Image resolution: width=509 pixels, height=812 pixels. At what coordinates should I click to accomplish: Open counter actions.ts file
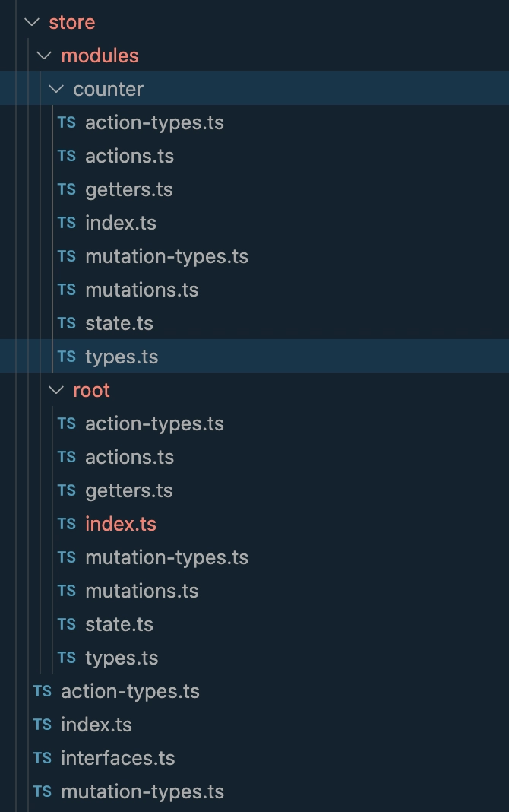point(130,157)
